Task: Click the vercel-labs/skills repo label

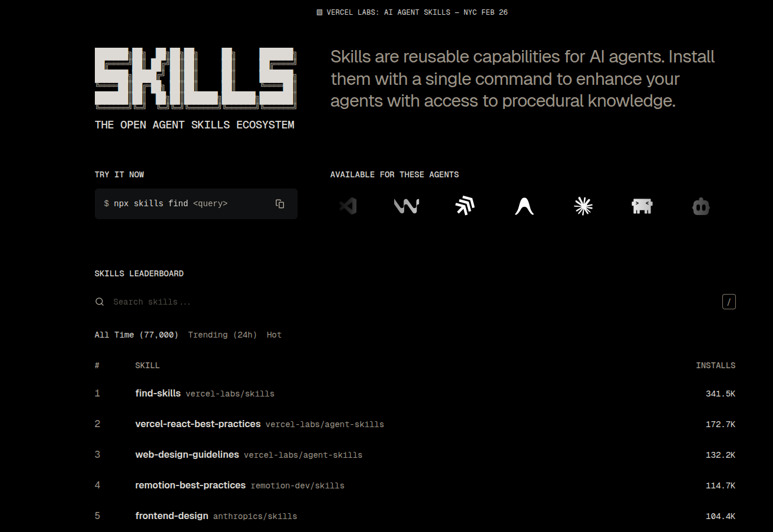Action: [x=230, y=394]
